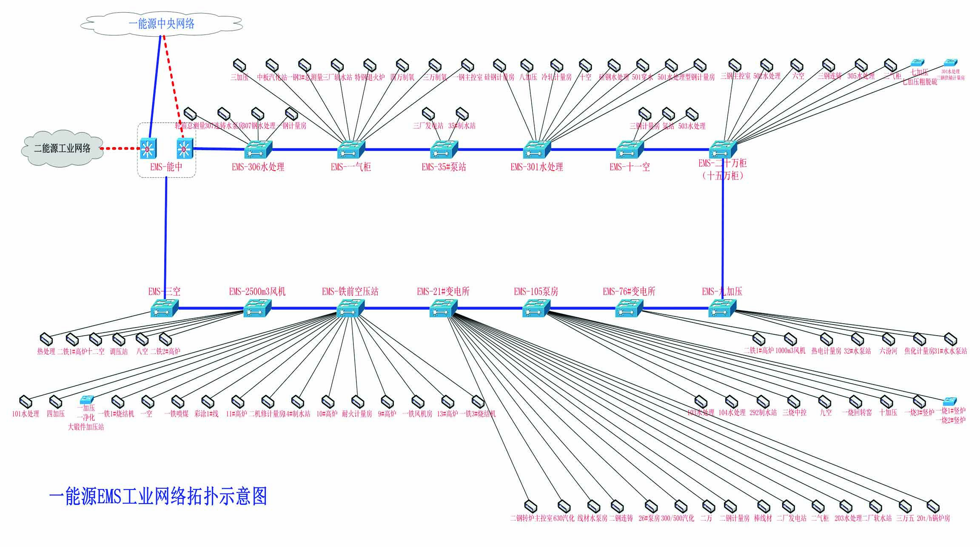Select the 彩涂1#线 label

click(206, 413)
